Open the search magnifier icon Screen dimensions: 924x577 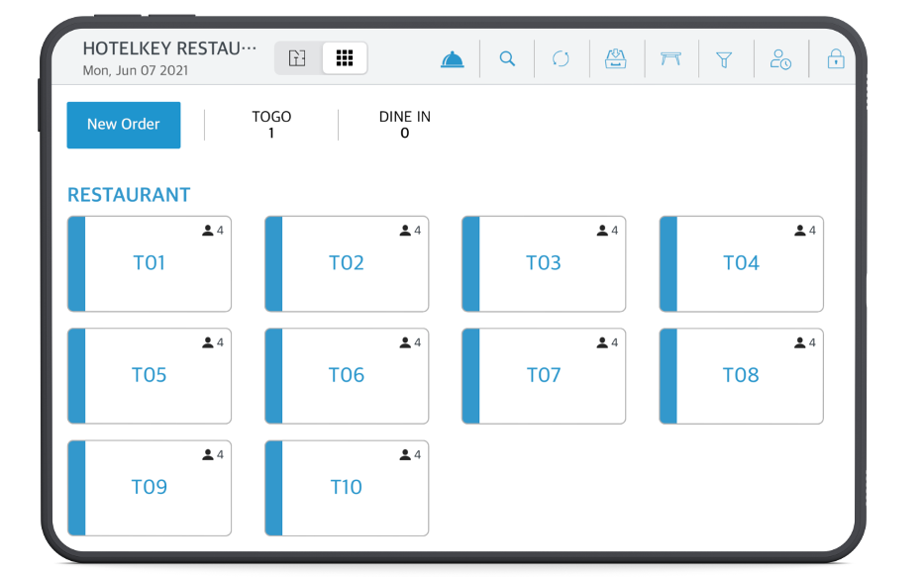tap(507, 58)
